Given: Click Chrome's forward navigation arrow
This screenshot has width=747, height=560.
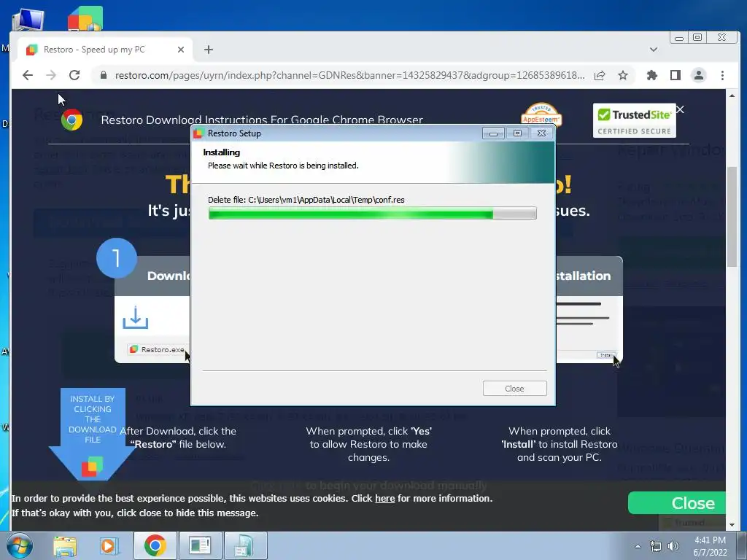Looking at the screenshot, I should (51, 75).
